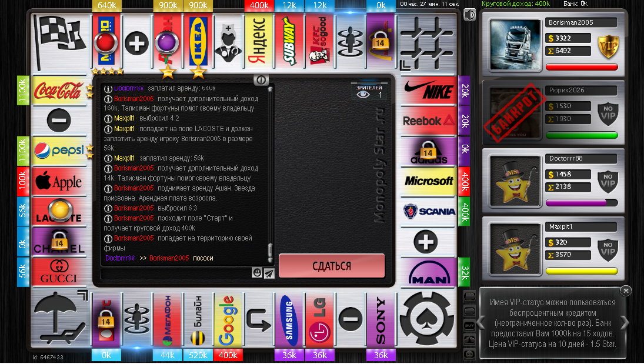Click the СДАТЬСЯ surrender button
This screenshot has width=644, height=364.
[x=332, y=266]
